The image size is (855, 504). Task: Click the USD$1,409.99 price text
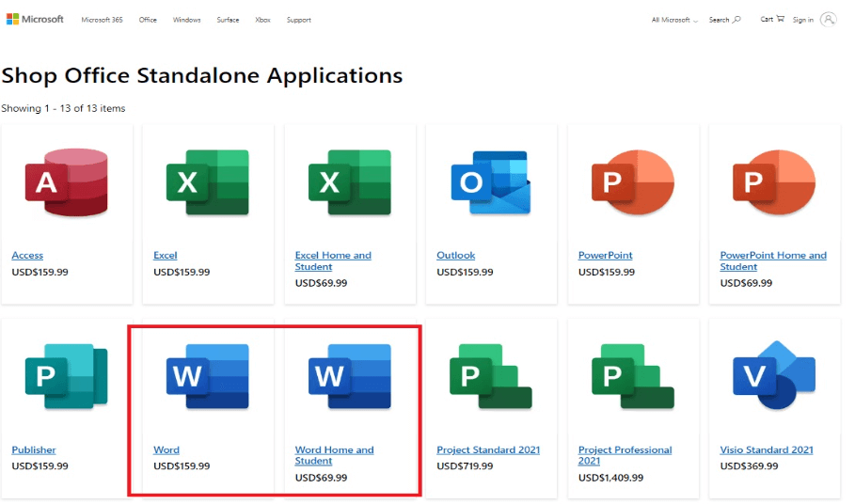click(x=610, y=478)
